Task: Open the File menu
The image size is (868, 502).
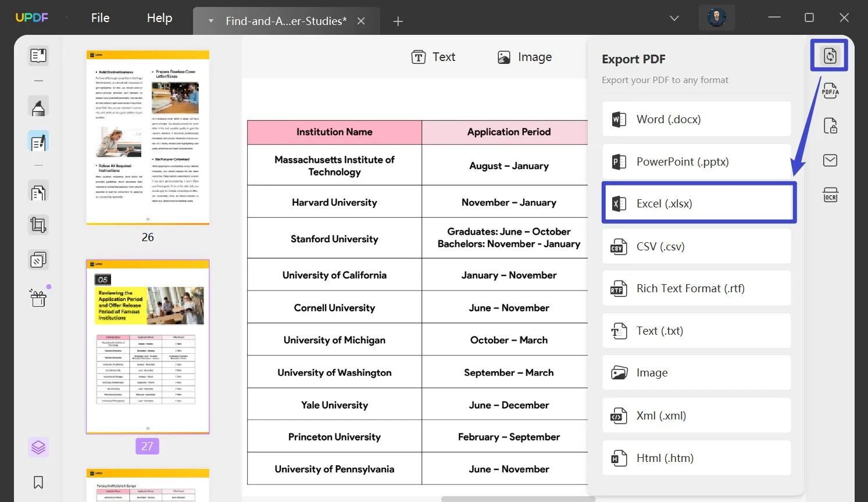Action: coord(99,17)
